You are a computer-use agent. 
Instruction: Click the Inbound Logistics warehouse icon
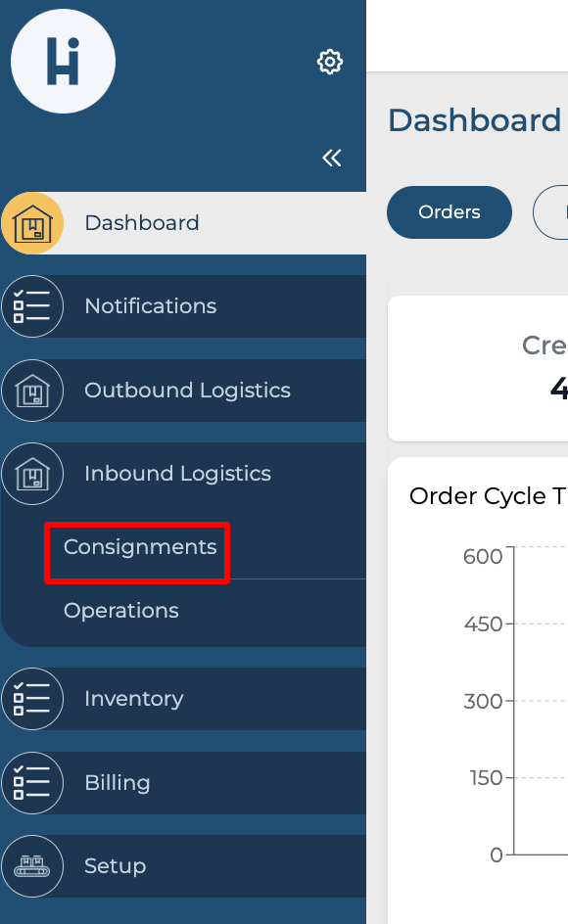pos(32,474)
